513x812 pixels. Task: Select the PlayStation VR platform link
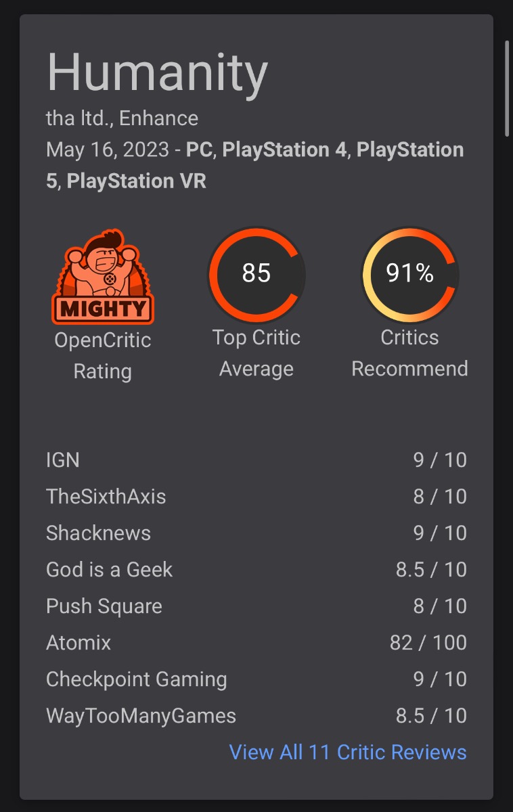(x=137, y=181)
